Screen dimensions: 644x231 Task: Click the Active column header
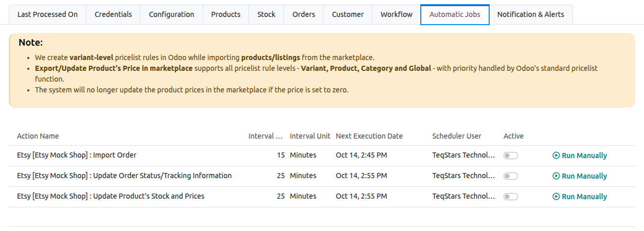tap(513, 136)
